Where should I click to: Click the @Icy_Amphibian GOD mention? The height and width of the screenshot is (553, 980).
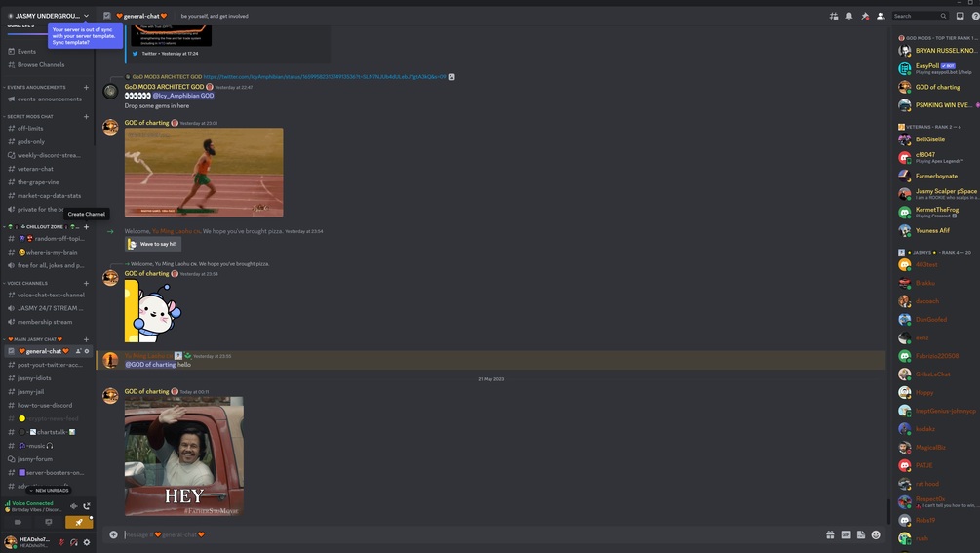coord(183,96)
